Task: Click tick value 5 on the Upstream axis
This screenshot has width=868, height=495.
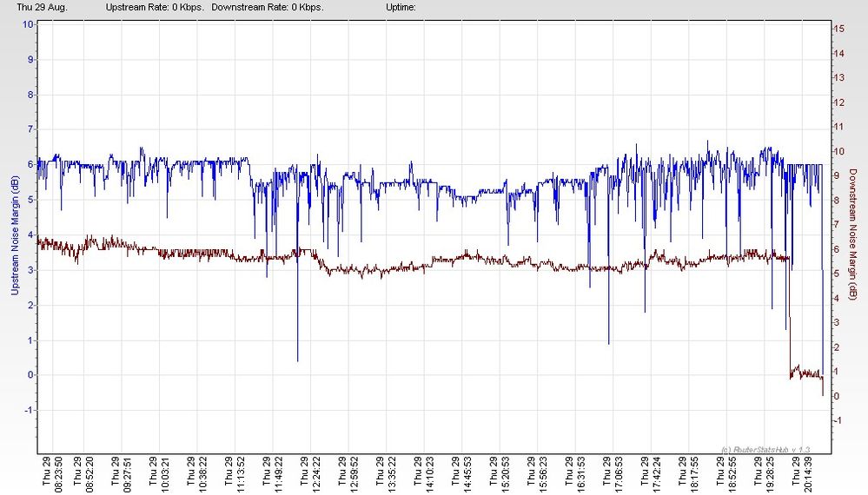Action: 30,200
